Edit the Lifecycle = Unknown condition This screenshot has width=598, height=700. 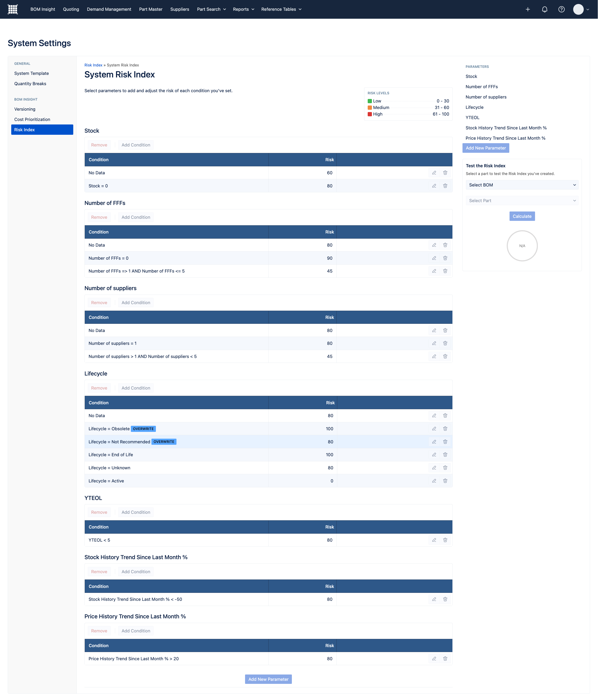(434, 468)
